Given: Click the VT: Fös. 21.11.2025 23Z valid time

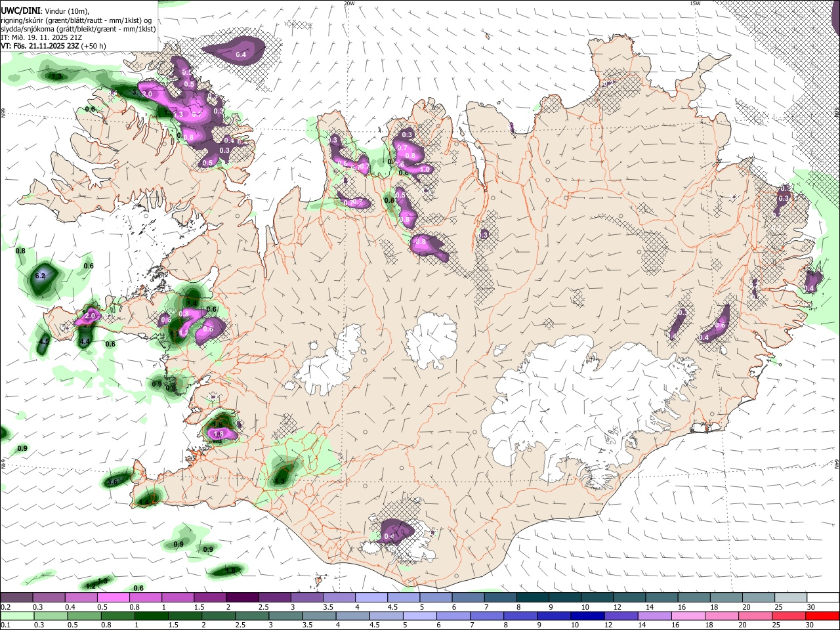Looking at the screenshot, I should (x=39, y=46).
